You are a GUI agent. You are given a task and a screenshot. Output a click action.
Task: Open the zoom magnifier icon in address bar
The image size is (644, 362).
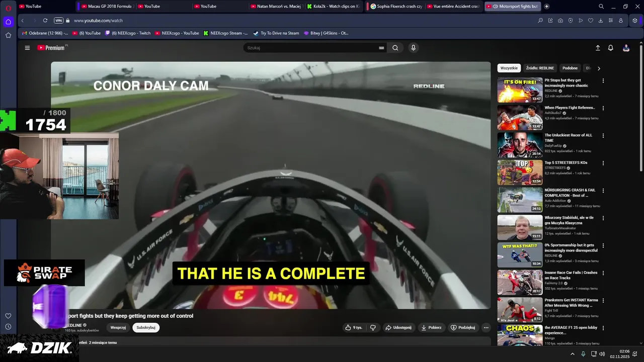click(x=540, y=21)
